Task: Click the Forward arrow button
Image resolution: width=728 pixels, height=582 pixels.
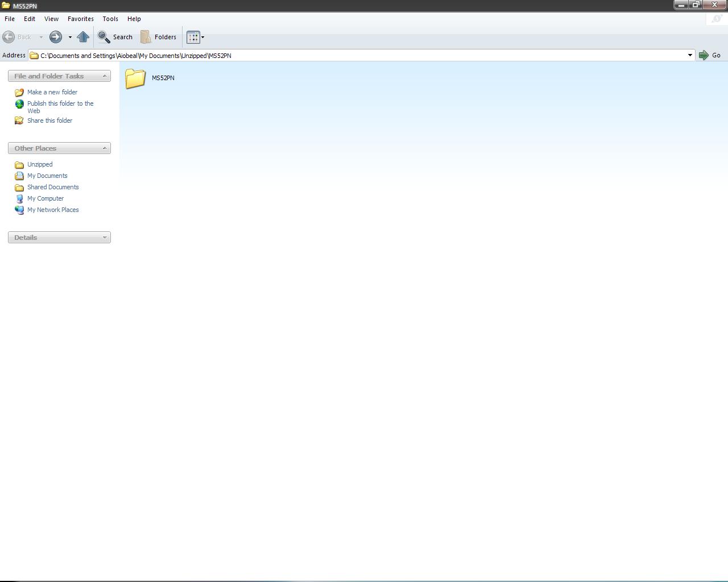Action: coord(56,37)
